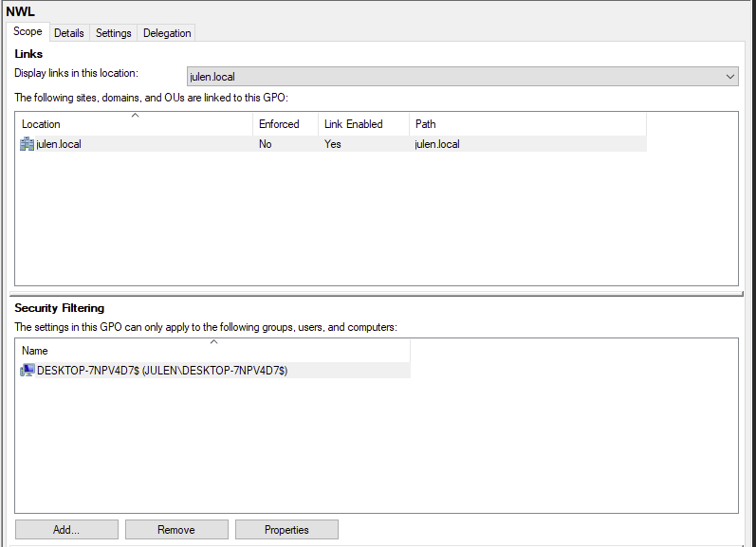The image size is (756, 547).
Task: Click the domain icon beside julen.local location
Action: (x=28, y=144)
